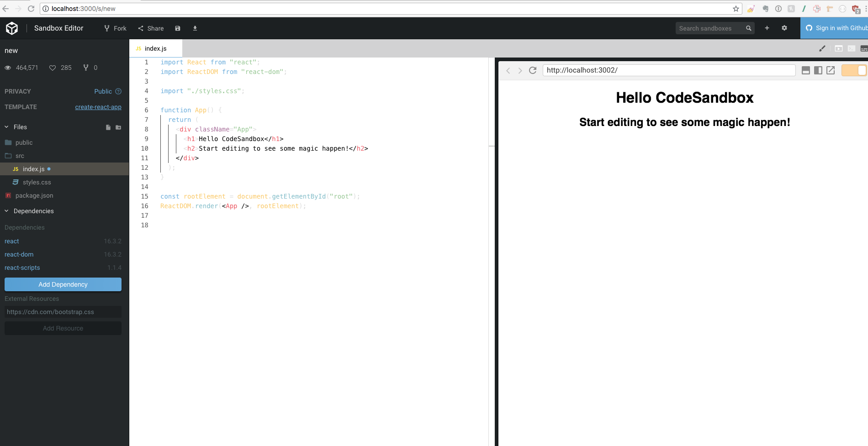Click the bookmark star icon
This screenshot has width=868, height=446.
click(x=736, y=9)
